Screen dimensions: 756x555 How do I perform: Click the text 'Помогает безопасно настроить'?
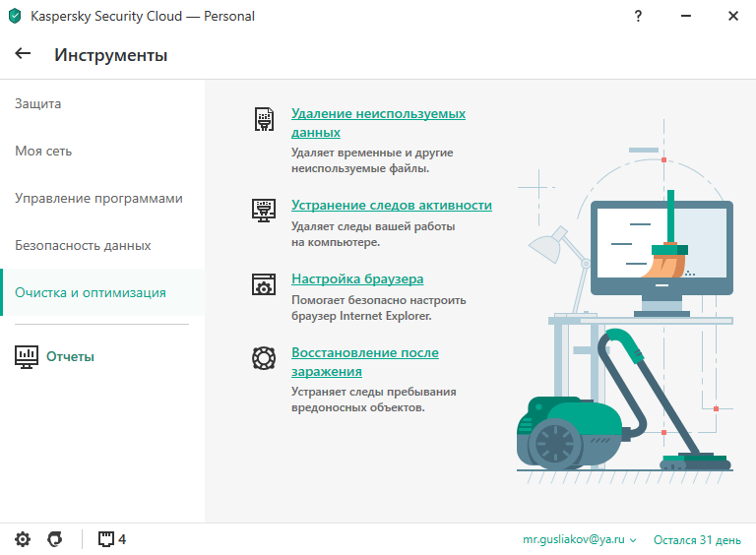click(378, 300)
